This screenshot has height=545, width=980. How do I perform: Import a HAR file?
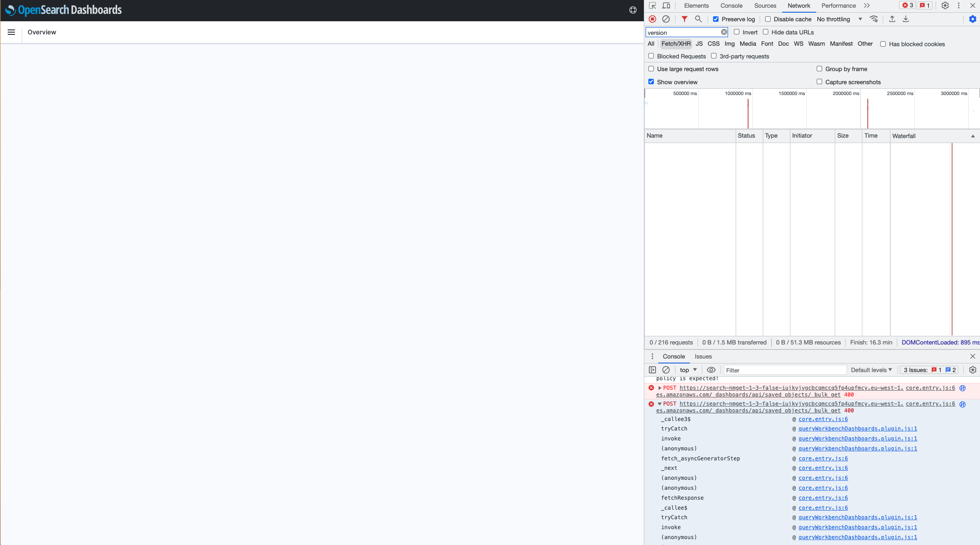click(891, 19)
